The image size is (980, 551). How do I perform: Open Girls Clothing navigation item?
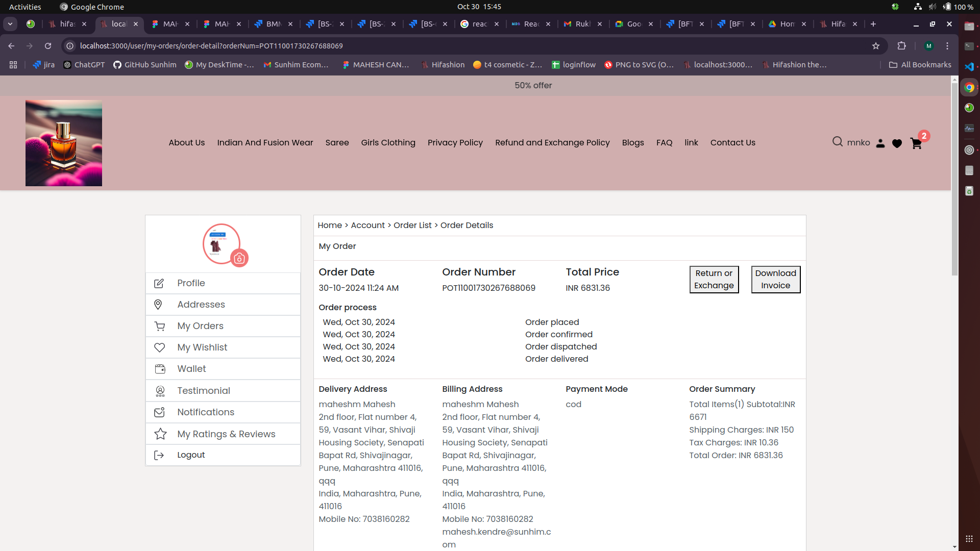(x=388, y=143)
